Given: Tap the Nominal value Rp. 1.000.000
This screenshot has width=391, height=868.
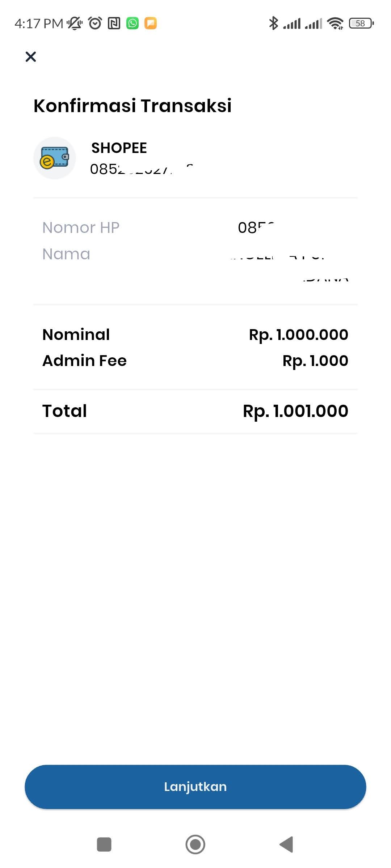Looking at the screenshot, I should pyautogui.click(x=299, y=335).
